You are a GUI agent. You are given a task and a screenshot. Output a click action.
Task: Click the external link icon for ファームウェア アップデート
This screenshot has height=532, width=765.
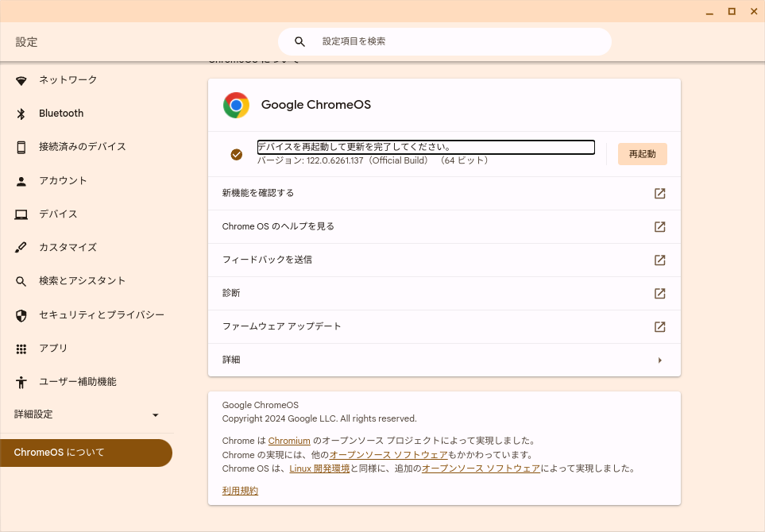(659, 326)
